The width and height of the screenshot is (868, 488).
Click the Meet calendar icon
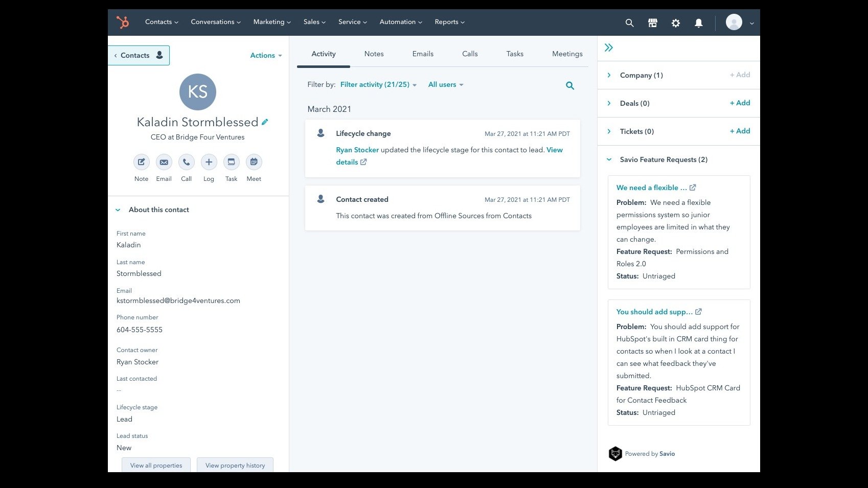click(254, 162)
